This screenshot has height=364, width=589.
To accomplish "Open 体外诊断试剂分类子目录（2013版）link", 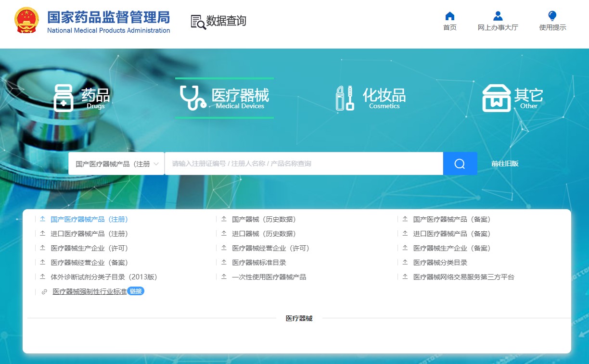I will pyautogui.click(x=104, y=277).
